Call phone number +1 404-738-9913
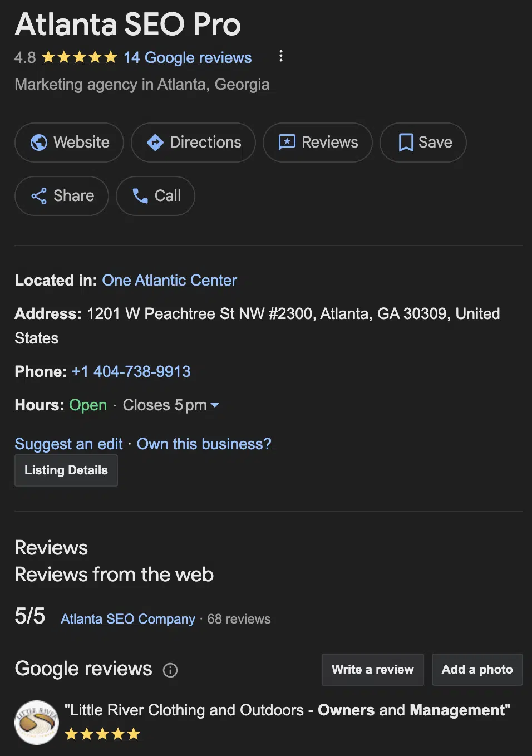The height and width of the screenshot is (756, 532). (x=131, y=371)
